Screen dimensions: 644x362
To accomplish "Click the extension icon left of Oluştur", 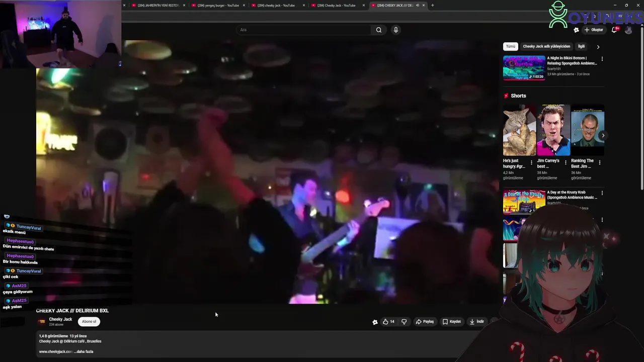I will coord(576,30).
